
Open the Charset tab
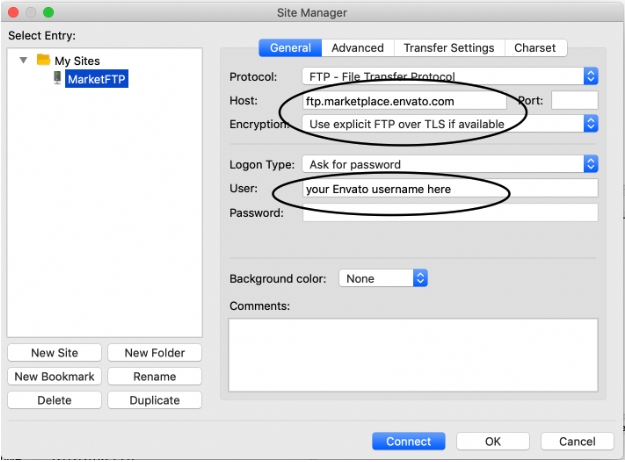pyautogui.click(x=535, y=48)
